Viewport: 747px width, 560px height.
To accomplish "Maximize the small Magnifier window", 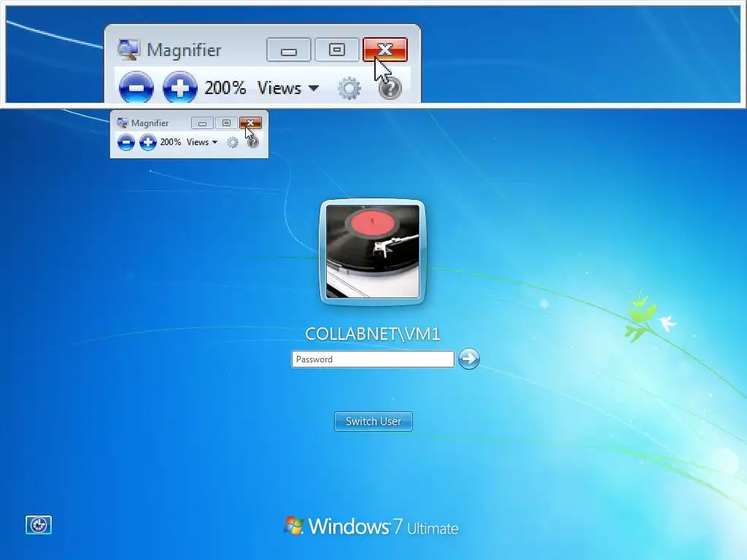I will click(226, 123).
